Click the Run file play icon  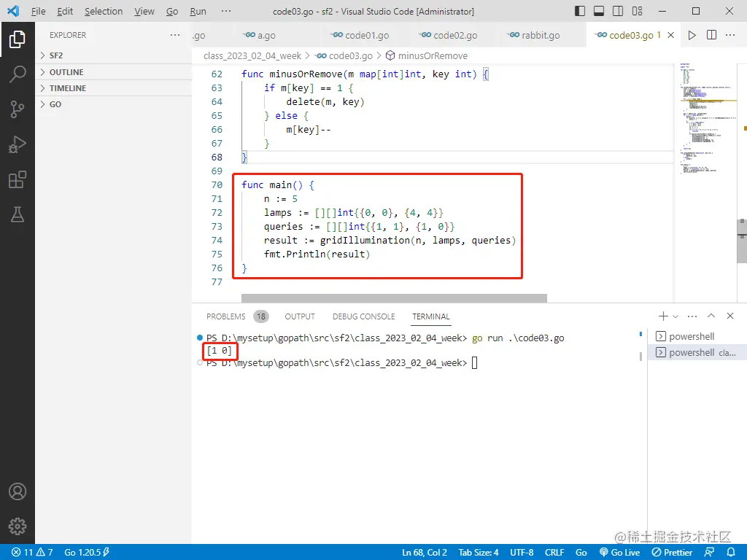click(x=692, y=35)
